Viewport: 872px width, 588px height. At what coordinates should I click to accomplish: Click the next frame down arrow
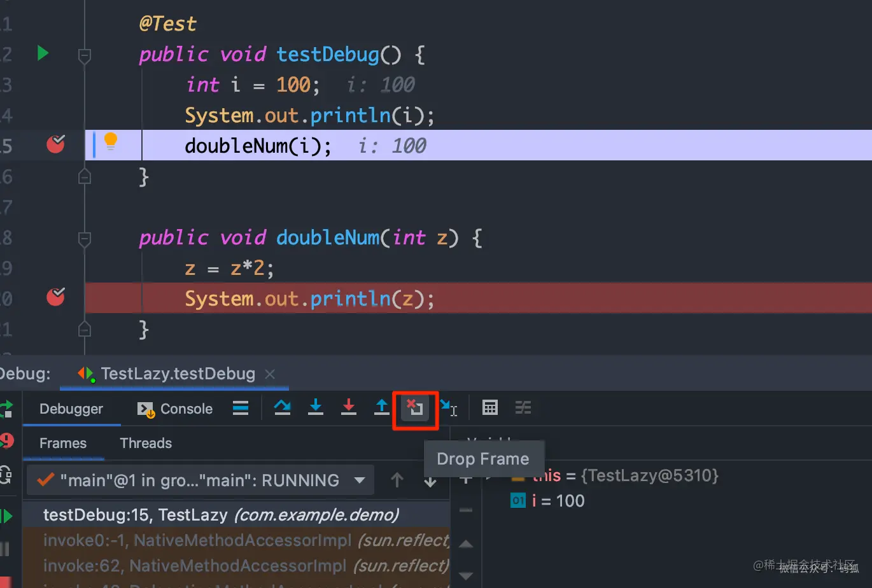[430, 482]
